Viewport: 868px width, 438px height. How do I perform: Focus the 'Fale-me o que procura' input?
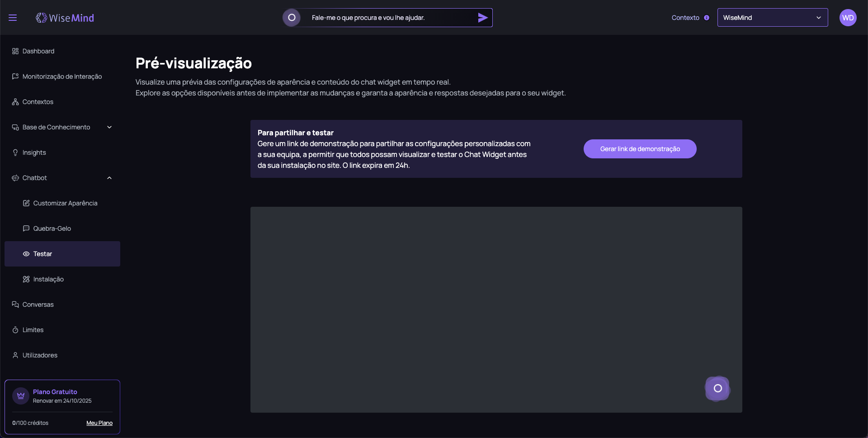click(389, 18)
